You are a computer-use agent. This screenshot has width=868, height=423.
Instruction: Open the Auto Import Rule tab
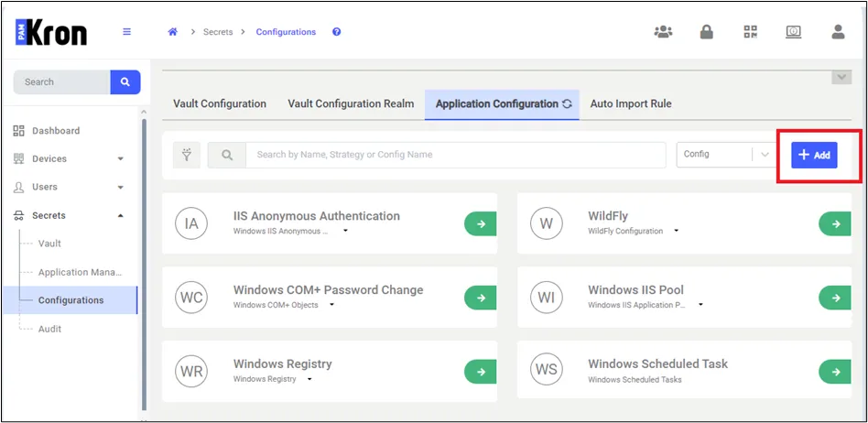click(631, 104)
